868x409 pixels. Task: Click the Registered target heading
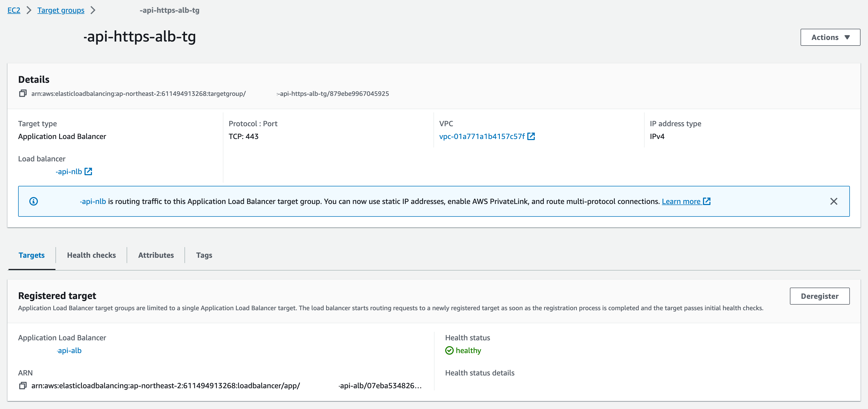57,296
